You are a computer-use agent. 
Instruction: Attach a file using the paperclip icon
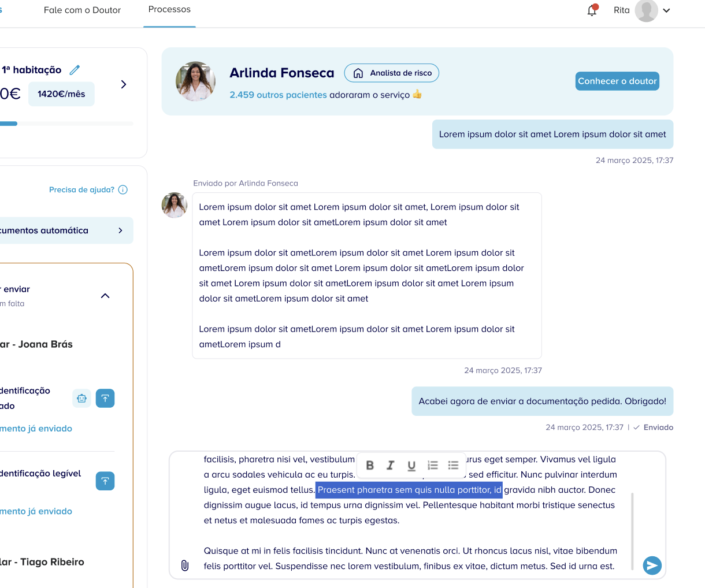185,565
